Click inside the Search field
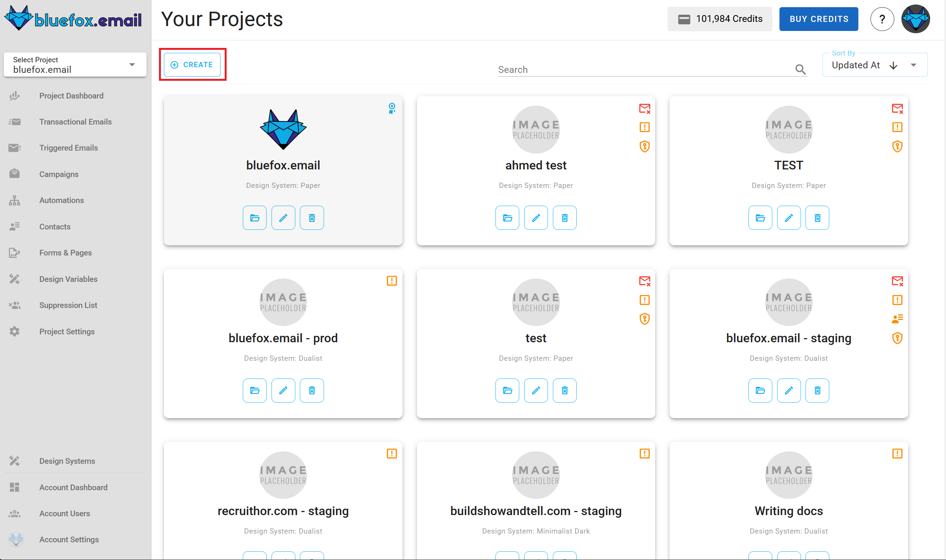Viewport: 946px width, 560px height. point(642,69)
